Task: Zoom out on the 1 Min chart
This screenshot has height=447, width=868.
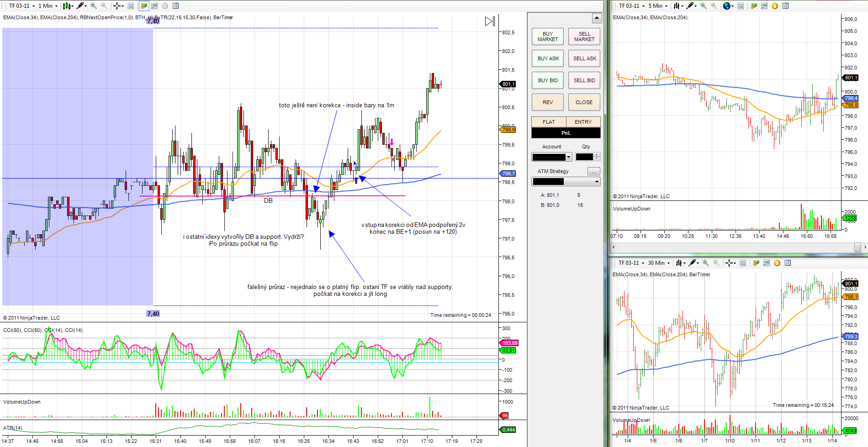Action: click(x=104, y=6)
